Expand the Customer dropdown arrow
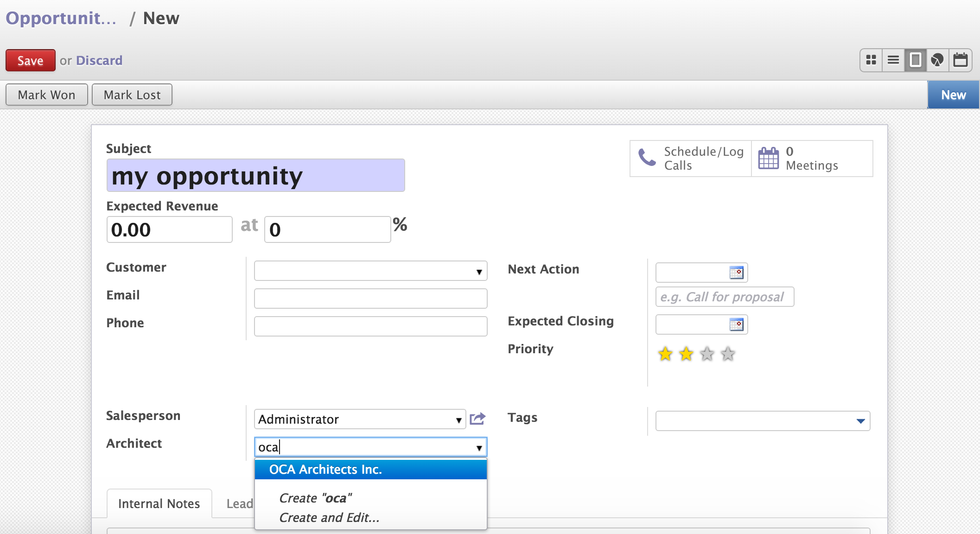980x534 pixels. 479,272
